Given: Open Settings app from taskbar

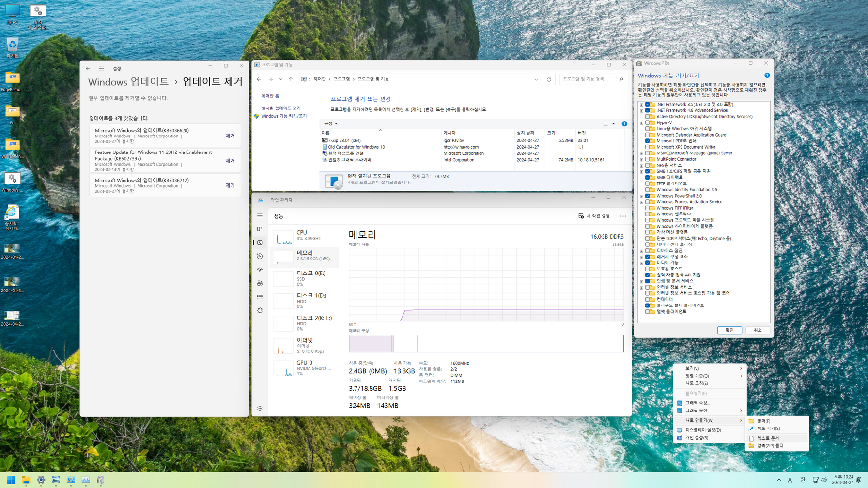Looking at the screenshot, I should 41,480.
